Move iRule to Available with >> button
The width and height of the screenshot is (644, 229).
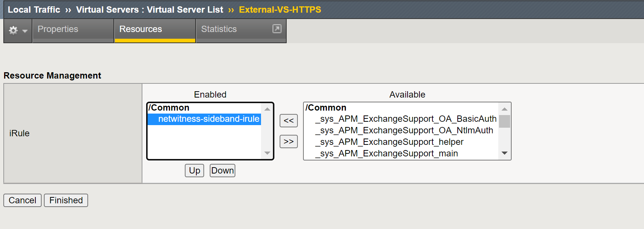click(x=289, y=141)
